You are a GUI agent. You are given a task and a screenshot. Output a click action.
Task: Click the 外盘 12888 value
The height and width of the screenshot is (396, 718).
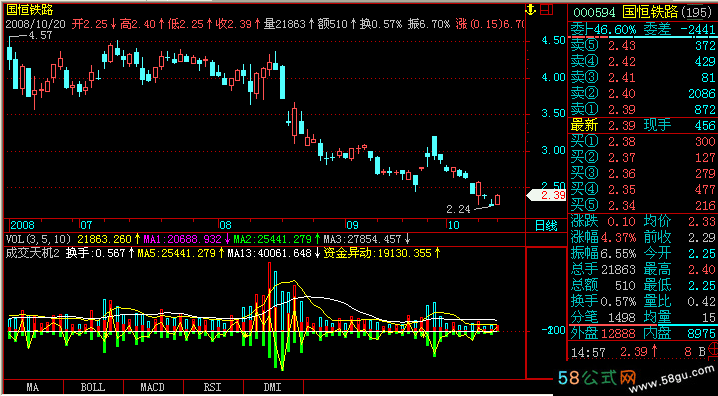click(x=620, y=333)
